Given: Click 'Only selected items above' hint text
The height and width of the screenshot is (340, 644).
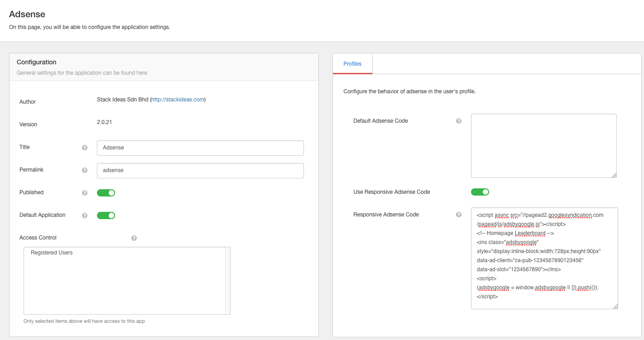Looking at the screenshot, I should pyautogui.click(x=84, y=321).
